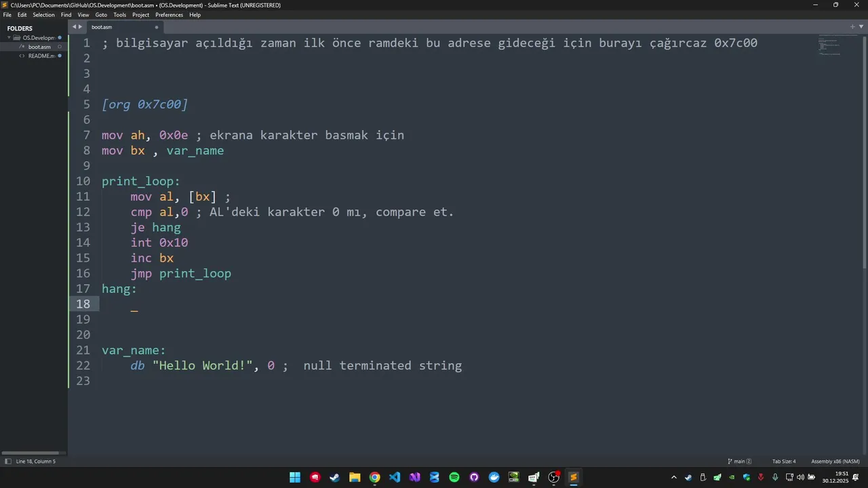The image size is (868, 488).
Task: Close boot.asm tab via unsaved dot
Action: click(x=157, y=27)
